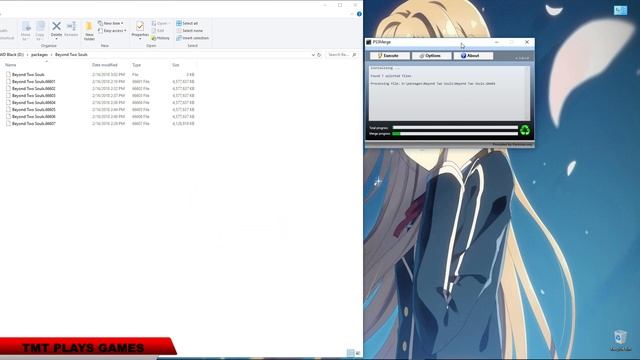
Task: Click inside the PS3Merge log output area
Action: (449, 93)
